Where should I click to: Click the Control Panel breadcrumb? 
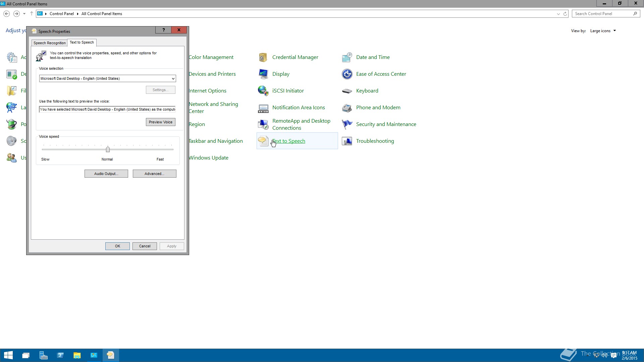62,14
